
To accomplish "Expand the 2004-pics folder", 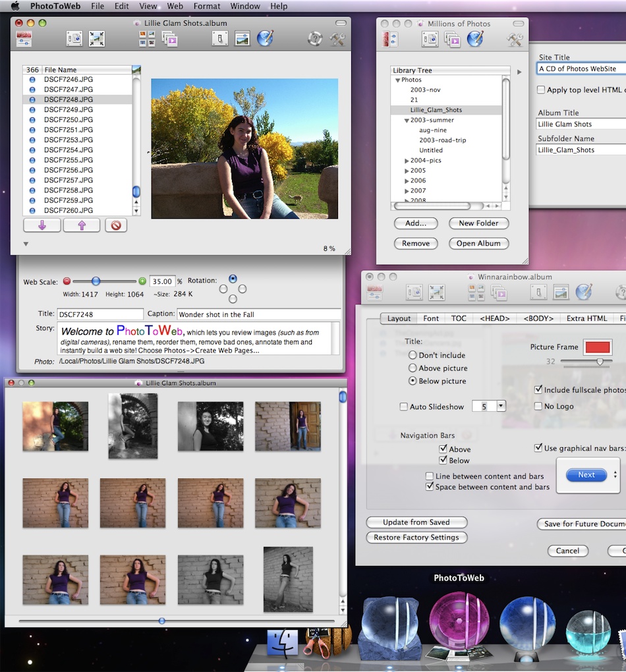I will tap(407, 161).
